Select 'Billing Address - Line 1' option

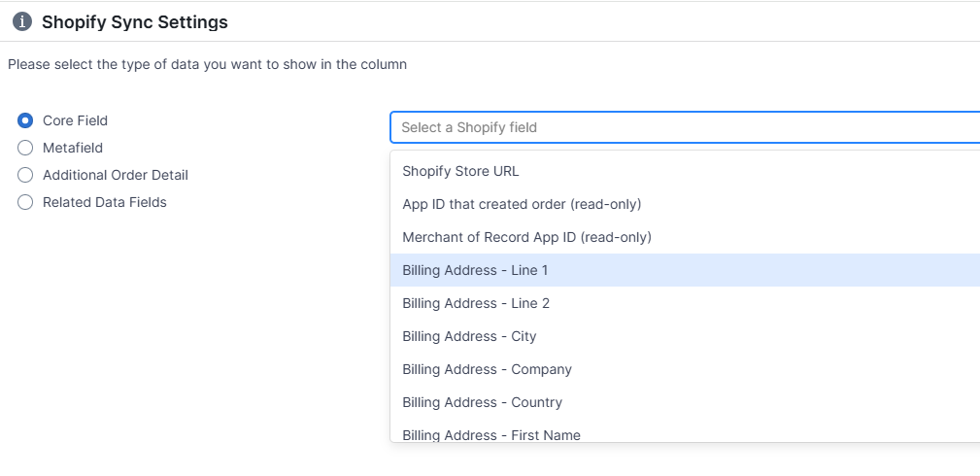pyautogui.click(x=685, y=270)
